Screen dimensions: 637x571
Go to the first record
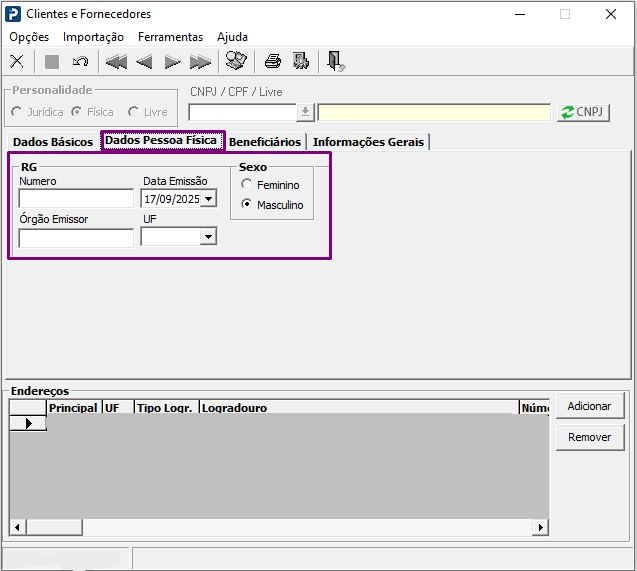(x=116, y=62)
